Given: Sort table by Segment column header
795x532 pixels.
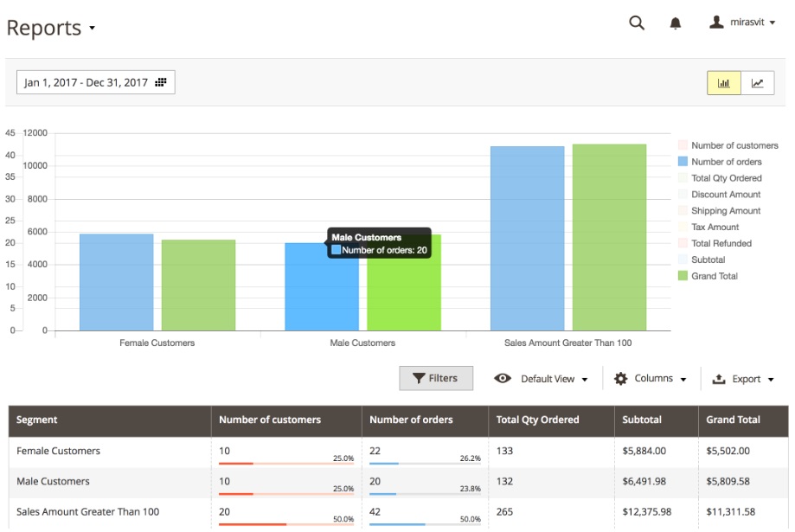Looking at the screenshot, I should point(37,420).
